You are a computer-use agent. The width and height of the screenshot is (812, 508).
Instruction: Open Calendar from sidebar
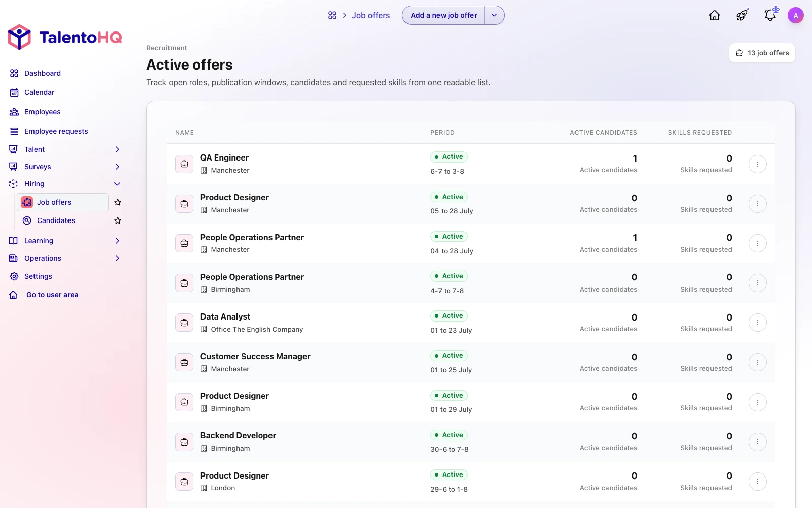tap(39, 92)
